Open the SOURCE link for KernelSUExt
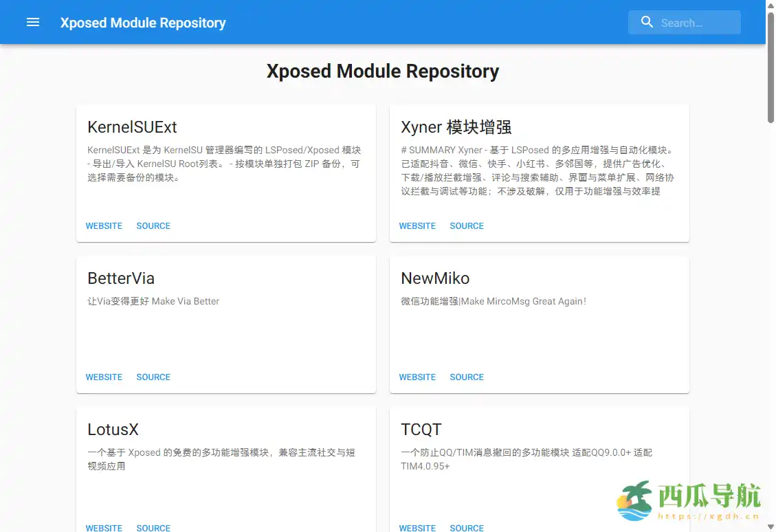 [x=153, y=225]
